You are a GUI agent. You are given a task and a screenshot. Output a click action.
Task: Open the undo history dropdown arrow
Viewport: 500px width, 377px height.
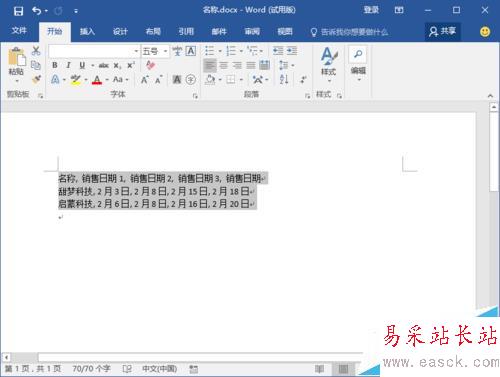click(46, 11)
